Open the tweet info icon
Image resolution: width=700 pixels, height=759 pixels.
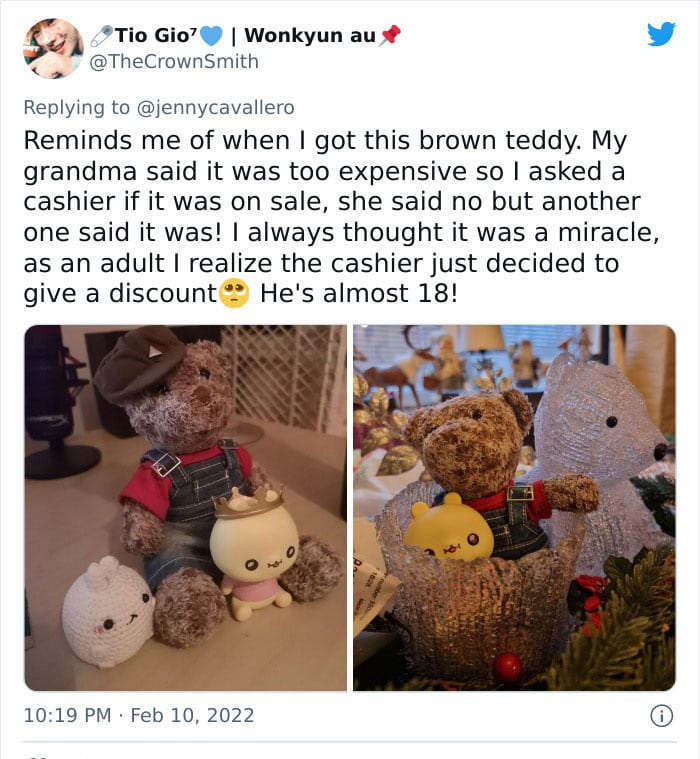tap(661, 715)
